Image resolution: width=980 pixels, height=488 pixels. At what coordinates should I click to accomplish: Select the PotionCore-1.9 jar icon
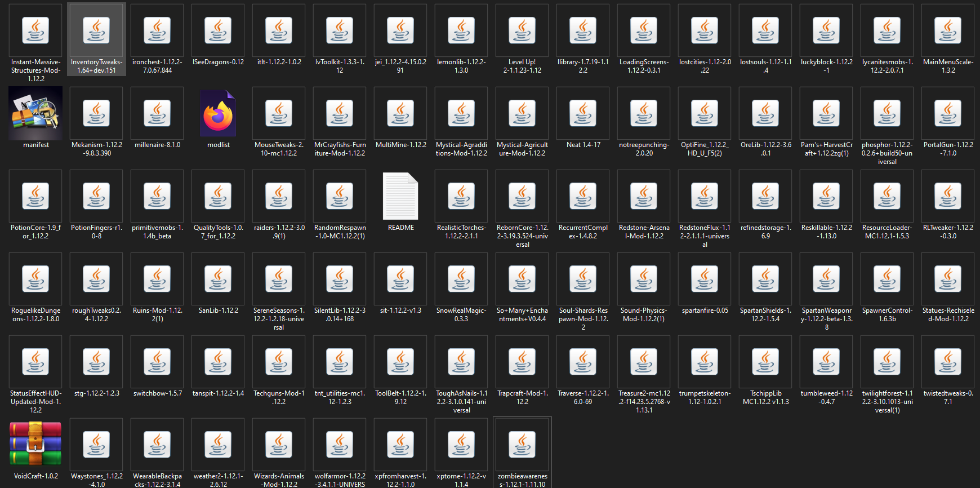pyautogui.click(x=35, y=196)
